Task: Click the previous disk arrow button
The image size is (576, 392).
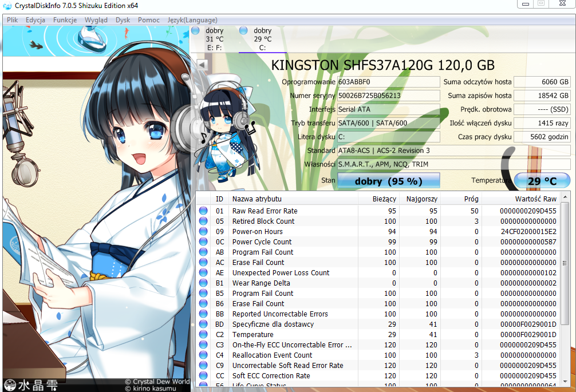Action: (x=202, y=65)
